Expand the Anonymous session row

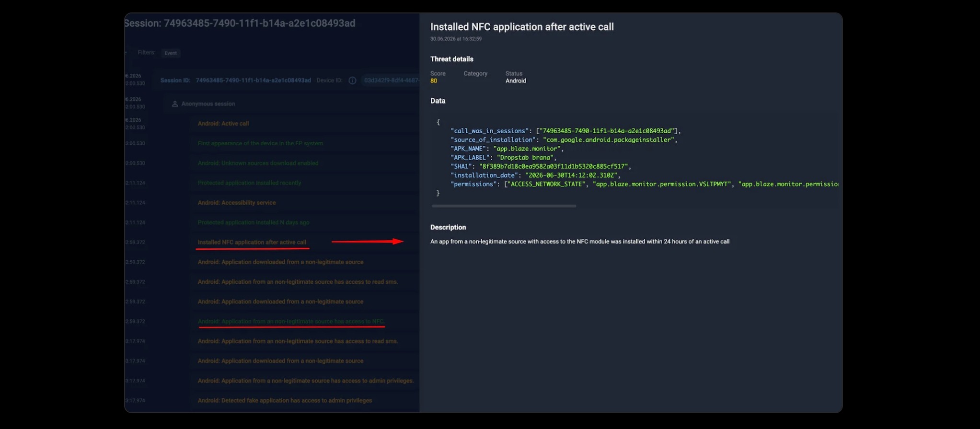[x=291, y=104]
